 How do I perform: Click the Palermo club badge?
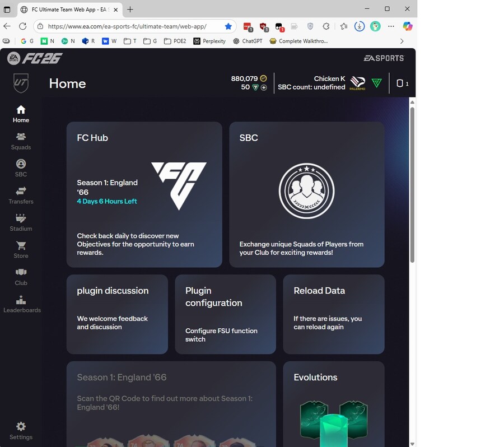pyautogui.click(x=357, y=83)
